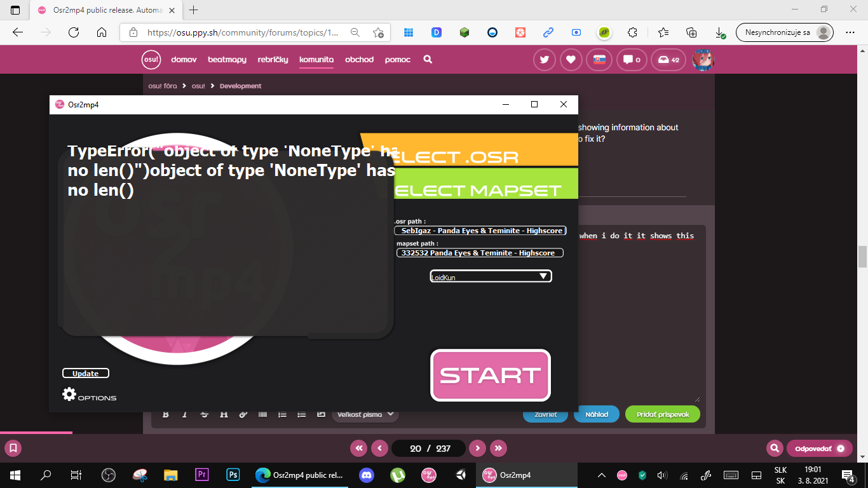
Task: Open the chat messages icon showing 0
Action: tap(632, 60)
